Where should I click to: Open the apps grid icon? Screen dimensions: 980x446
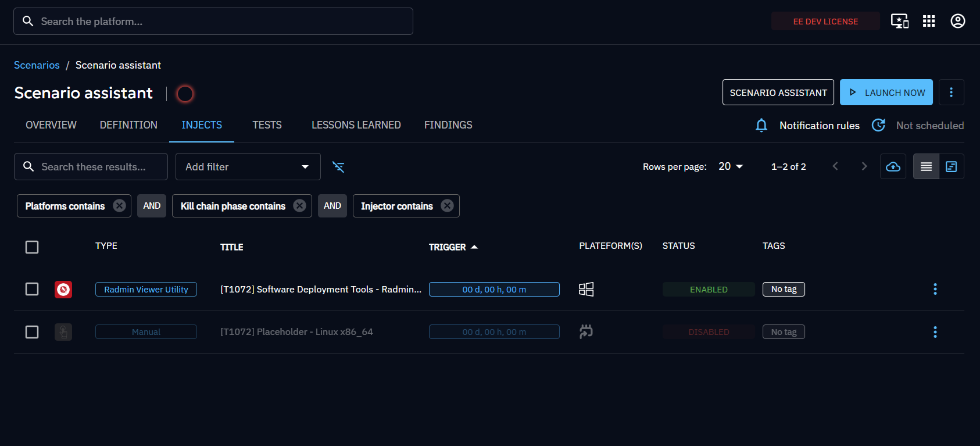pos(928,22)
